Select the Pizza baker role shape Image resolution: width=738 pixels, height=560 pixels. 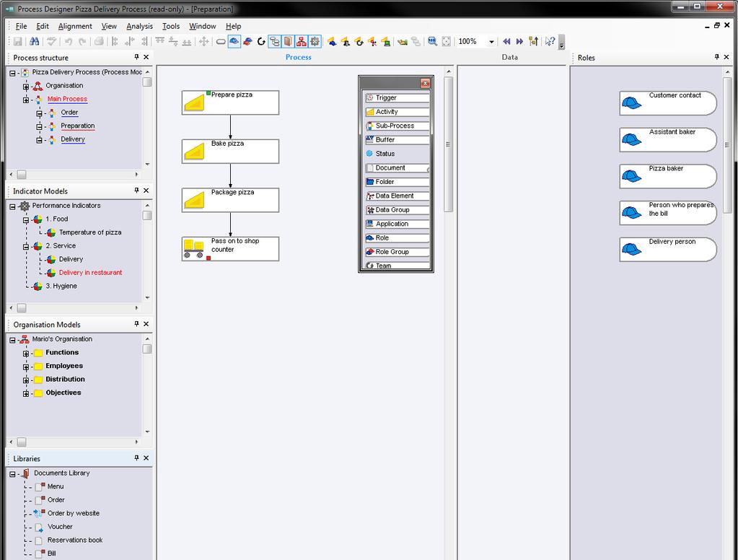(x=668, y=176)
